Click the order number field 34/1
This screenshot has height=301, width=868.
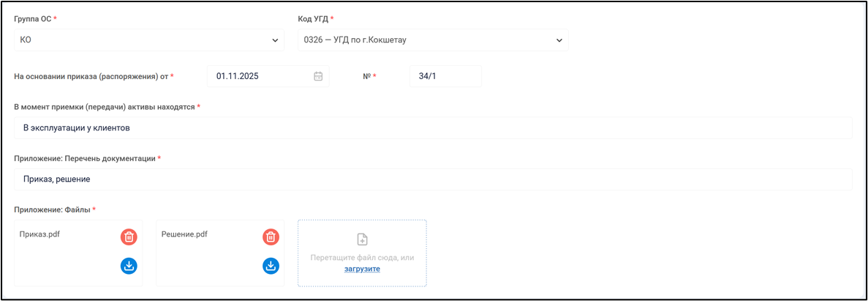point(445,76)
